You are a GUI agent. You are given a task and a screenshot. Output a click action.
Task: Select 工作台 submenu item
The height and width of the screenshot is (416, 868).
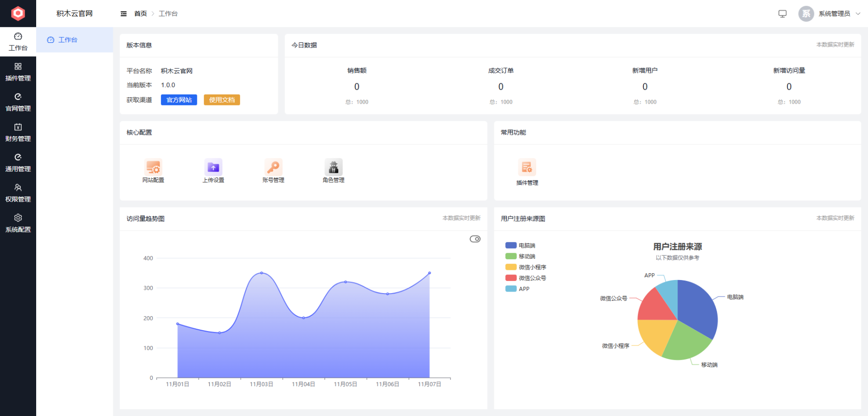point(68,40)
